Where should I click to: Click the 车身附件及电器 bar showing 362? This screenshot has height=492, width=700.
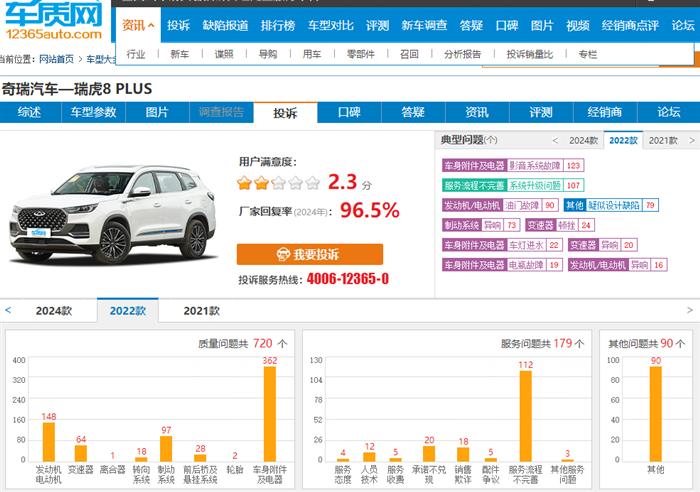[x=270, y=413]
